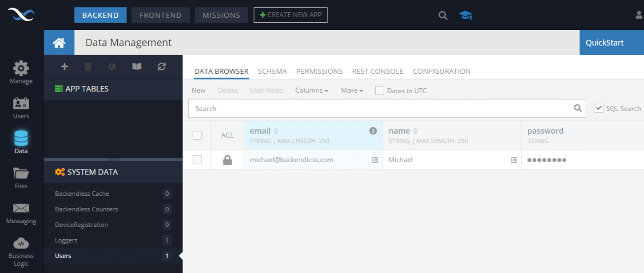Refresh tables with the sync icon

coord(162,67)
